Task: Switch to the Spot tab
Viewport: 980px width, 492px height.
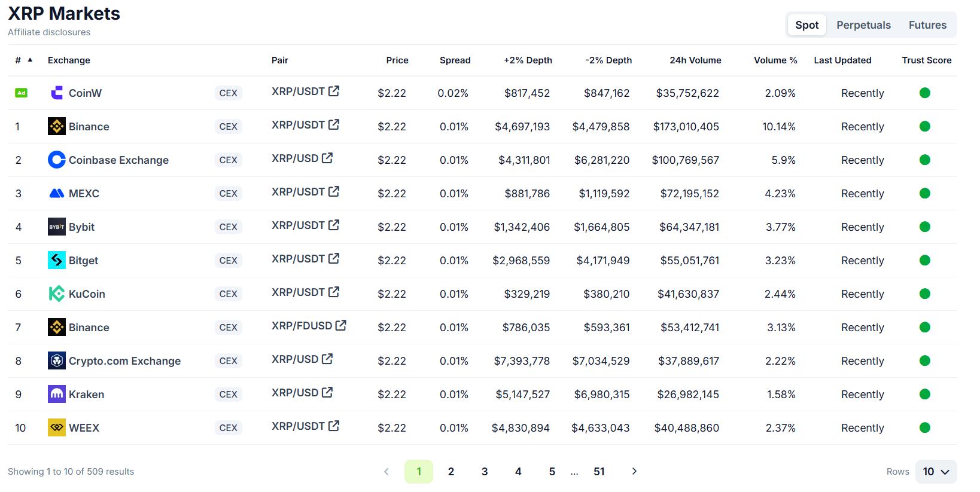Action: (807, 25)
